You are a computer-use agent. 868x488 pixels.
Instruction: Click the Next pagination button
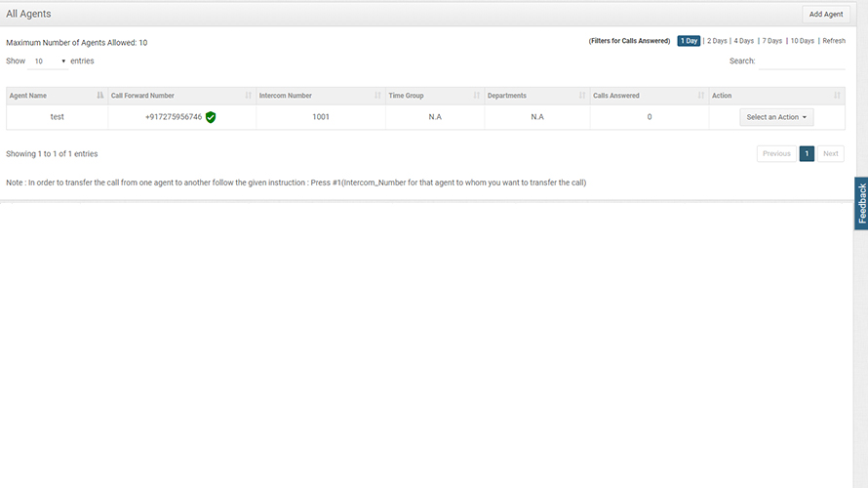(830, 153)
